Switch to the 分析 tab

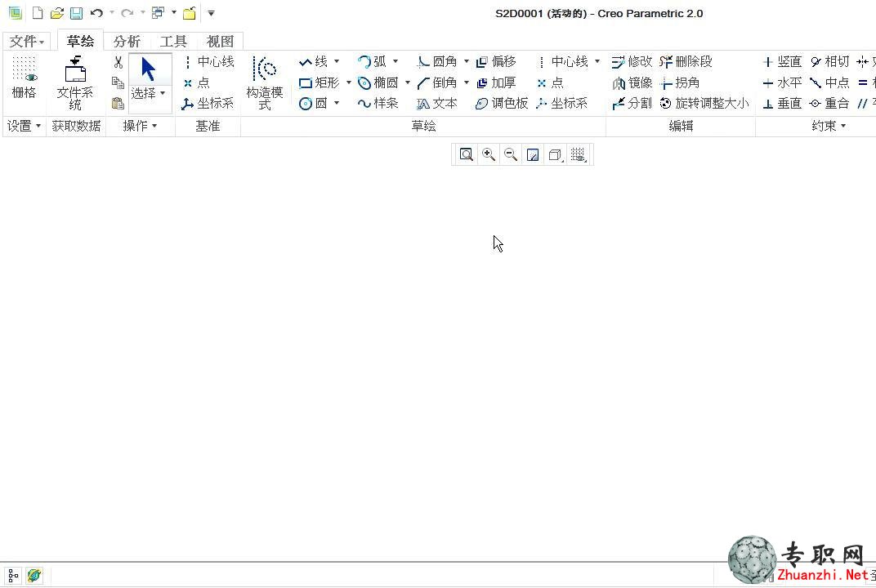click(x=127, y=42)
